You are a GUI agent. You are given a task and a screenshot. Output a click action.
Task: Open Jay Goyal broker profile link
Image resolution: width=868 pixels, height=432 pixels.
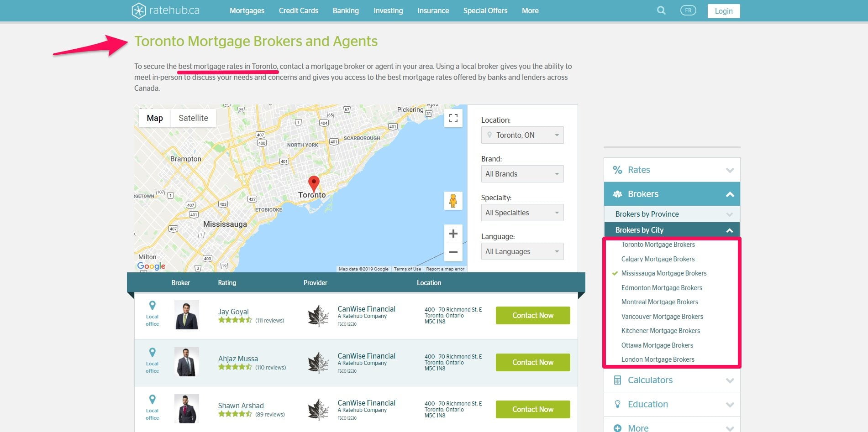pyautogui.click(x=233, y=312)
